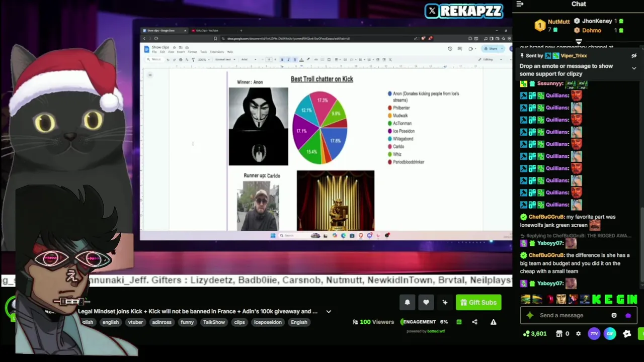Click the 100 Viewers count
This screenshot has width=644, height=362.
373,322
